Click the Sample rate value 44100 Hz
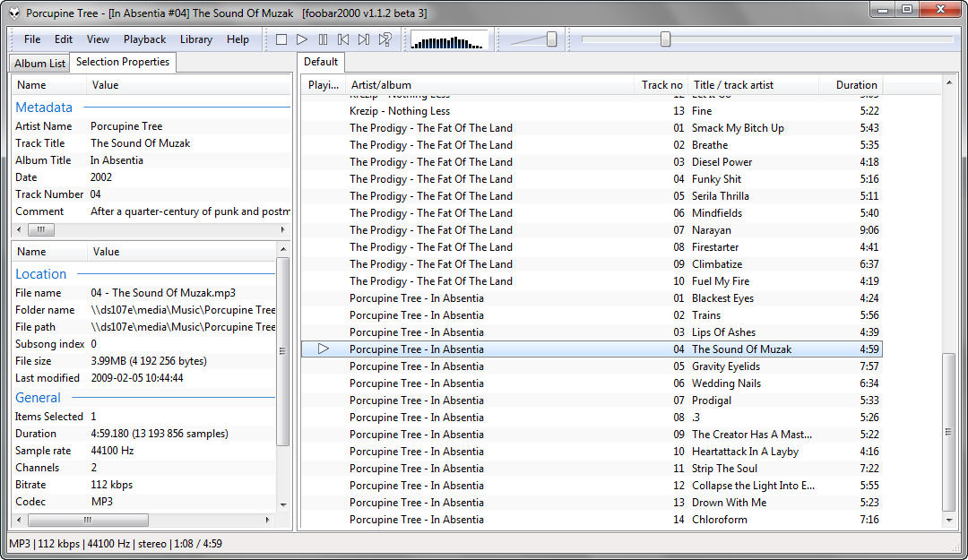This screenshot has height=560, width=968. coord(112,451)
